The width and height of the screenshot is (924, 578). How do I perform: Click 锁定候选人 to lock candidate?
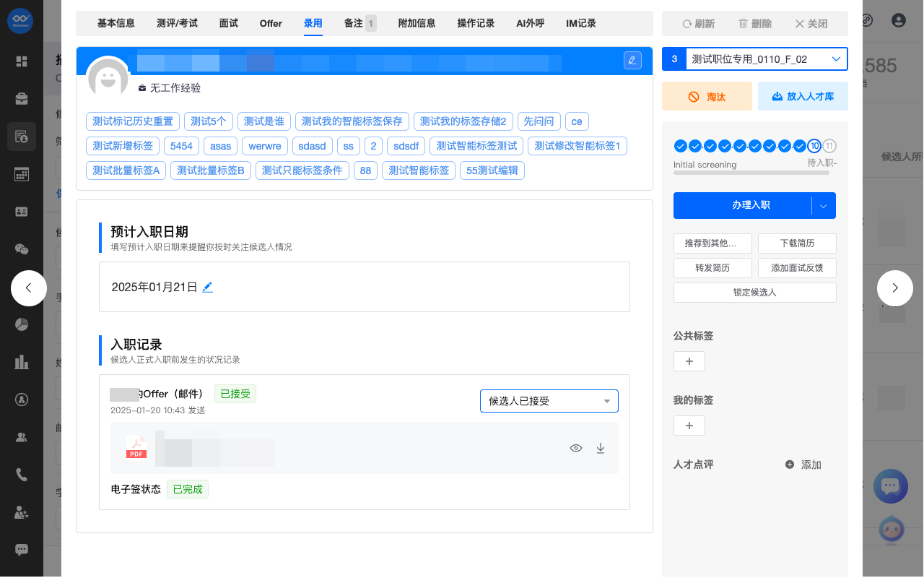[754, 293]
